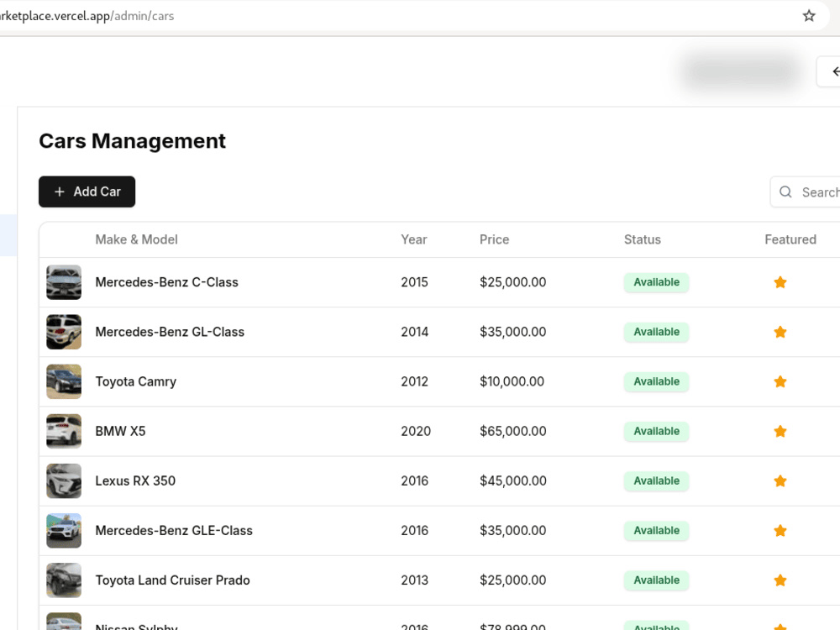This screenshot has height=630, width=840.
Task: Click the $65,000.00 price of BMW X5
Action: click(512, 431)
